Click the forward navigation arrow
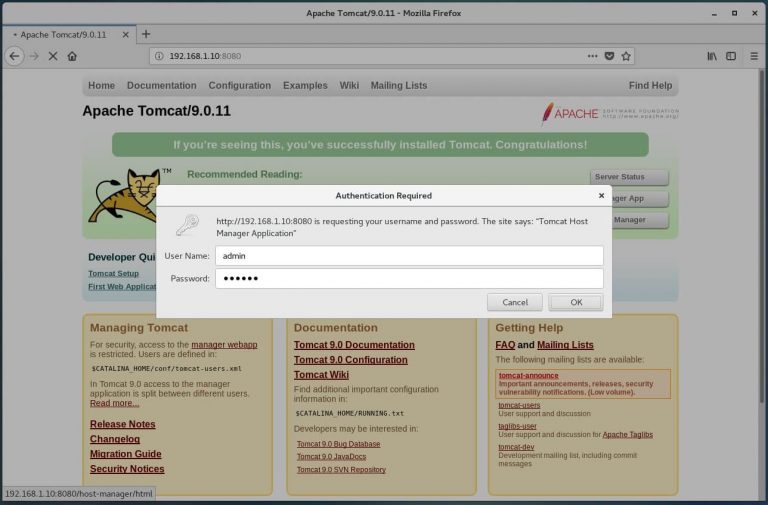Screen dimensions: 768x505 point(34,56)
